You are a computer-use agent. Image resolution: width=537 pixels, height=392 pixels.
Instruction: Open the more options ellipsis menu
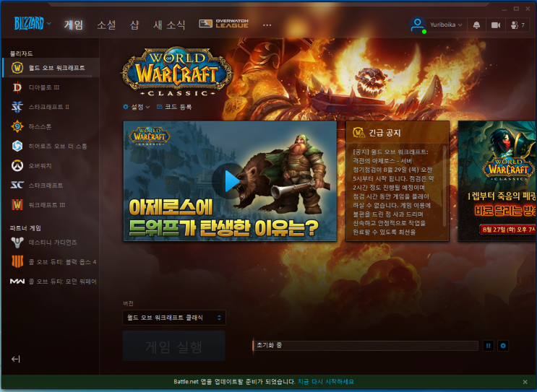click(x=267, y=25)
